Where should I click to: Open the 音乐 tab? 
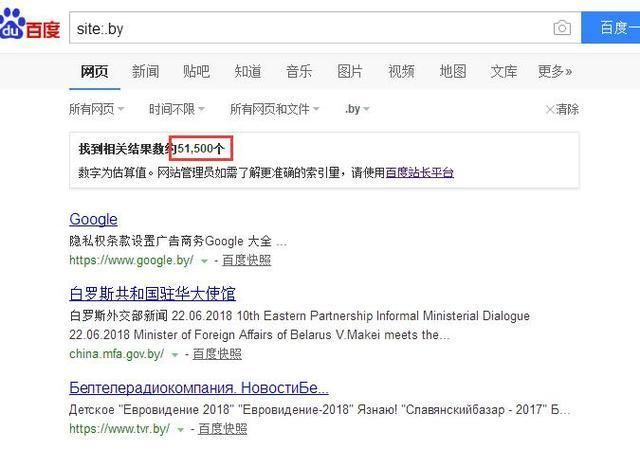coord(299,72)
